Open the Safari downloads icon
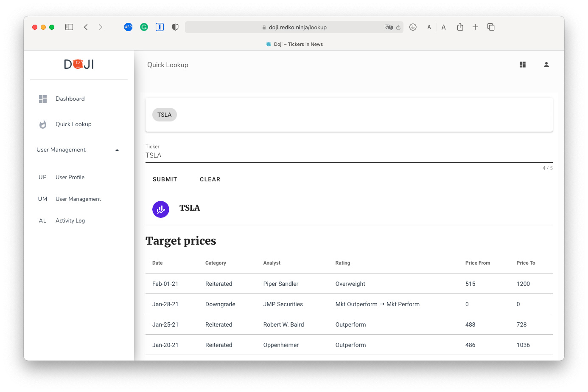 tap(413, 27)
